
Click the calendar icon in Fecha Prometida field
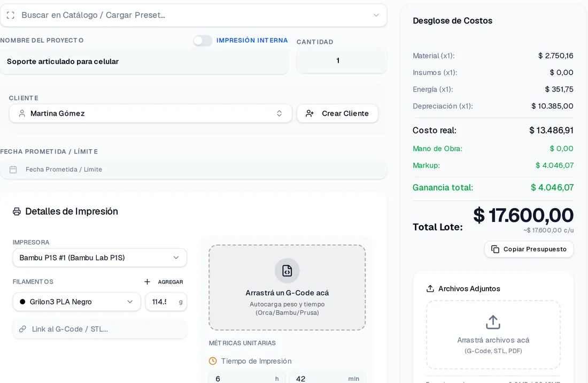[x=13, y=170]
